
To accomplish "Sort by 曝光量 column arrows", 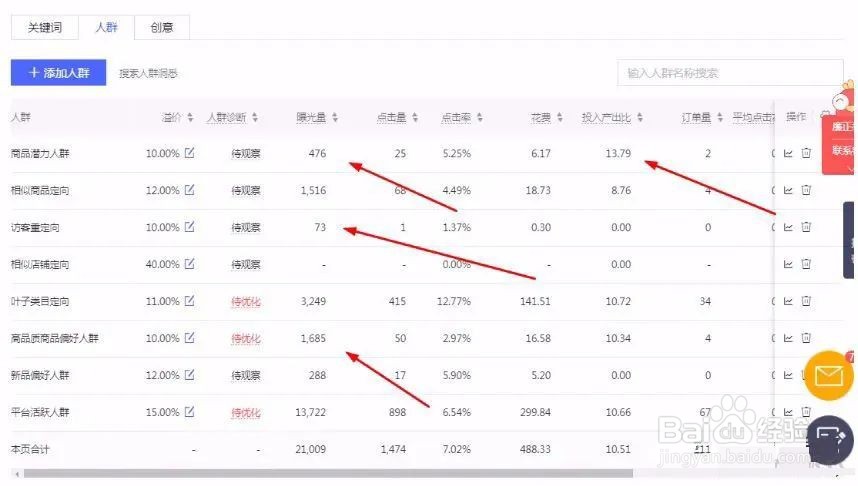I will [335, 117].
